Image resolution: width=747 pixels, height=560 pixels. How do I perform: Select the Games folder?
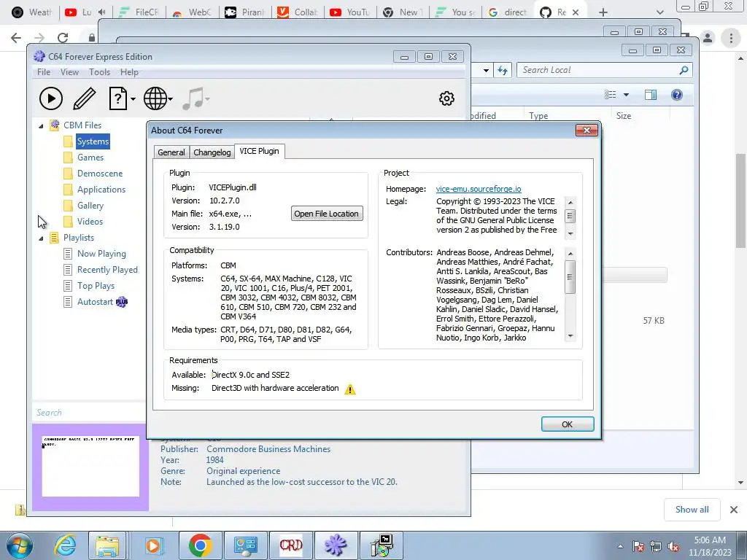tap(90, 157)
